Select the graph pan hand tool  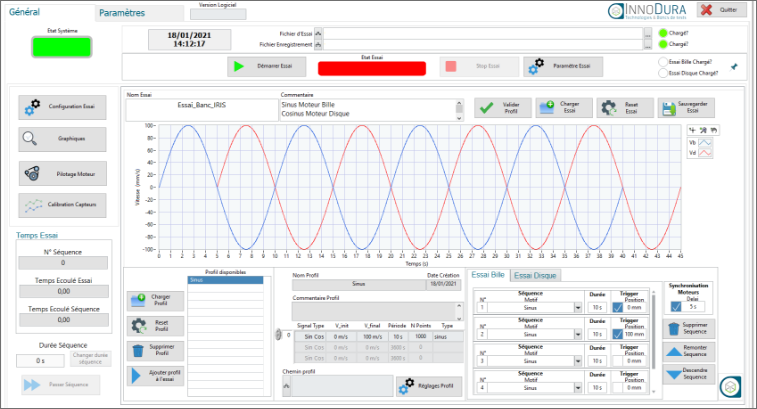tap(714, 130)
